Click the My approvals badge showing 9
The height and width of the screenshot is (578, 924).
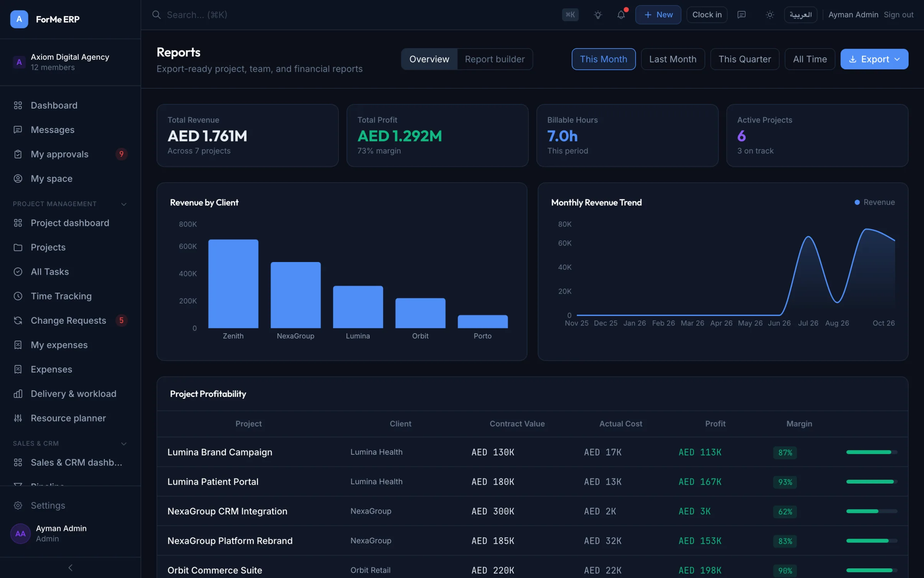point(121,154)
